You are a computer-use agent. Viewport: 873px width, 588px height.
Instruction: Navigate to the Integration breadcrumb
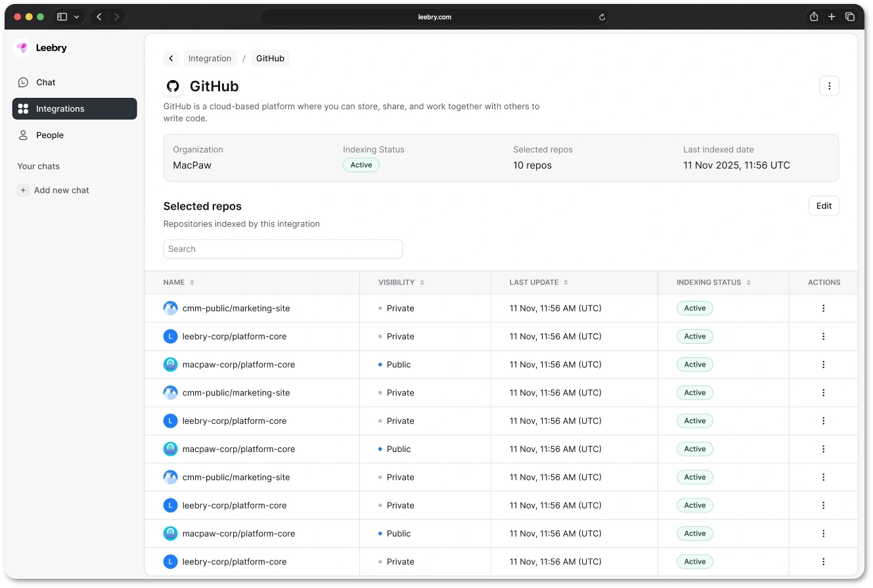[x=210, y=58]
